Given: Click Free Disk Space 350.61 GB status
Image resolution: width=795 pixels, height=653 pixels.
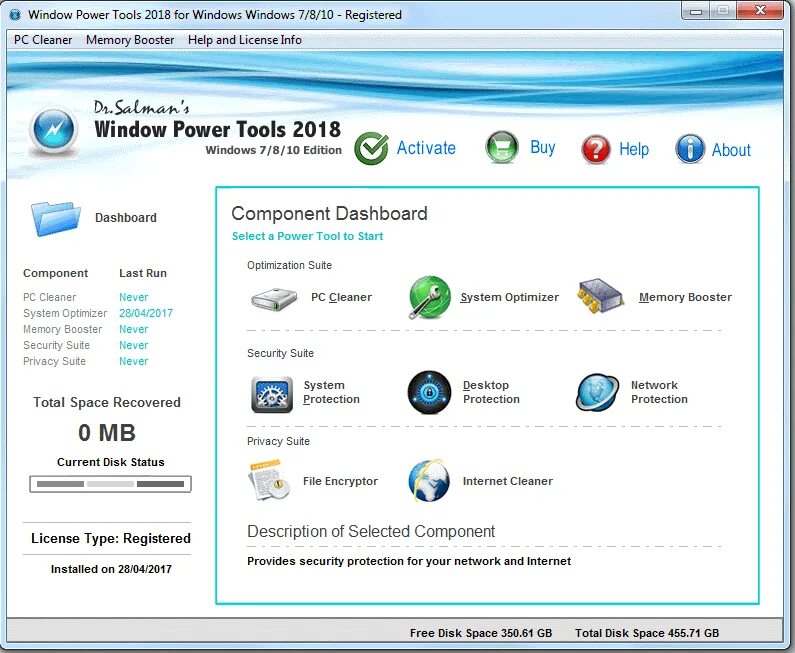Looking at the screenshot, I should pyautogui.click(x=481, y=633).
